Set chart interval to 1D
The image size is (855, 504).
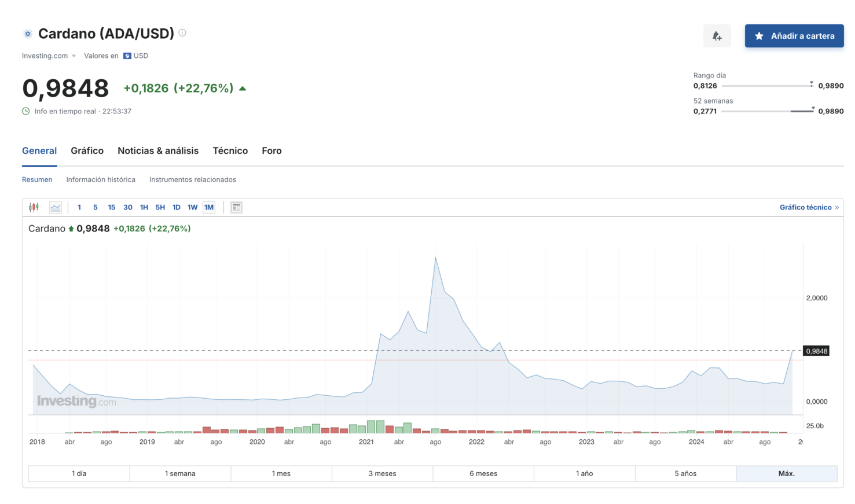click(x=177, y=207)
